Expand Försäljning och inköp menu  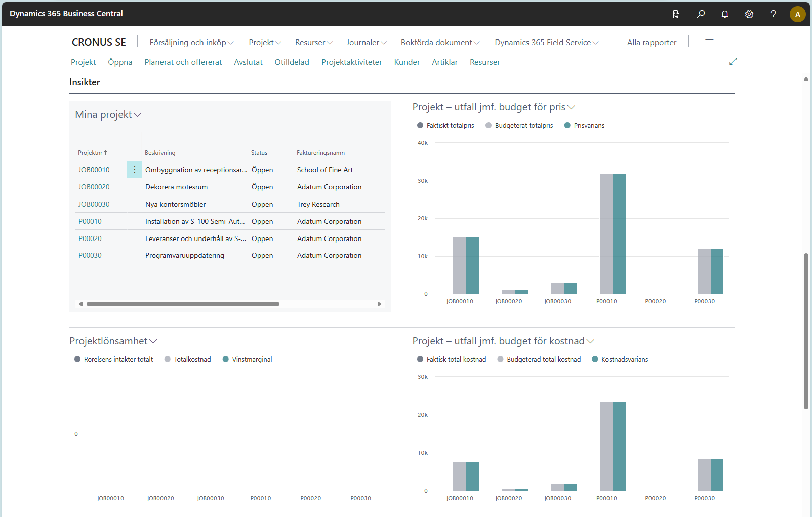click(x=191, y=43)
